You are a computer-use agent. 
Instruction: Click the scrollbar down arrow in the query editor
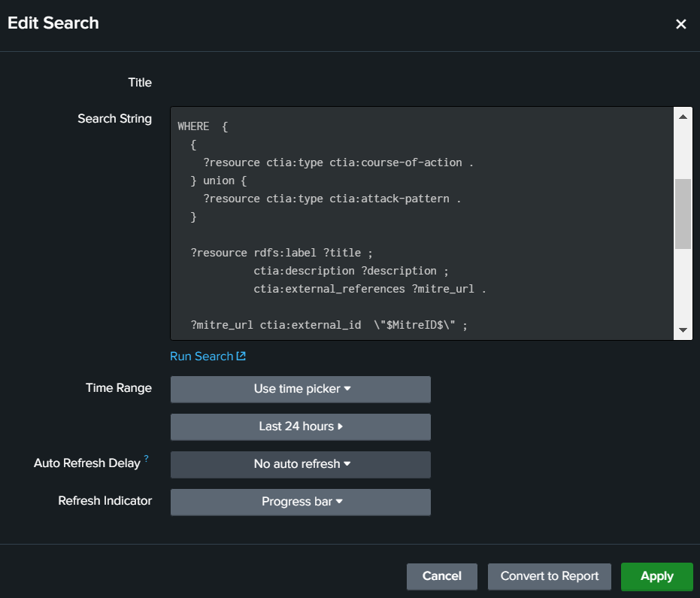click(683, 329)
